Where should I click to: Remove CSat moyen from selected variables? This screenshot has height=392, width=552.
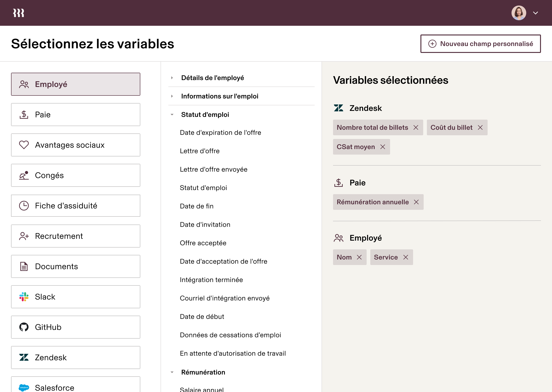pos(383,147)
